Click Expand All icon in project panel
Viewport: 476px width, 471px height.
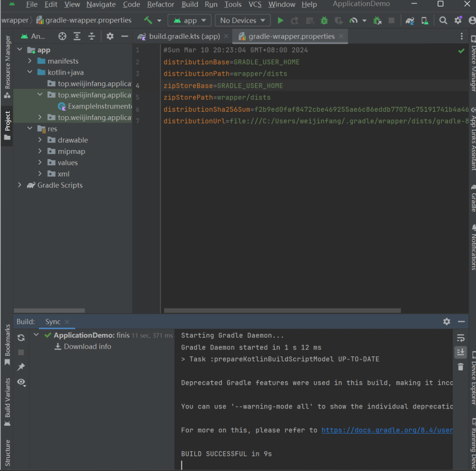[77, 36]
